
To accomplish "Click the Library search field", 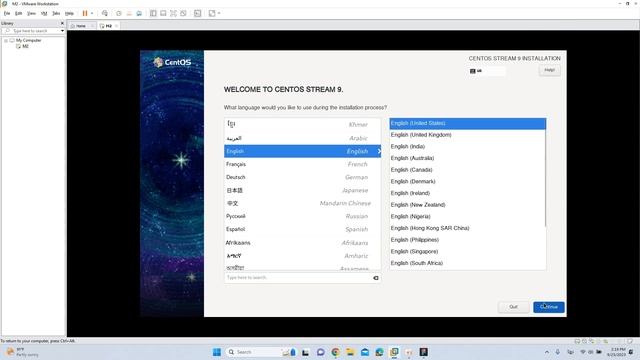I will pos(31,31).
